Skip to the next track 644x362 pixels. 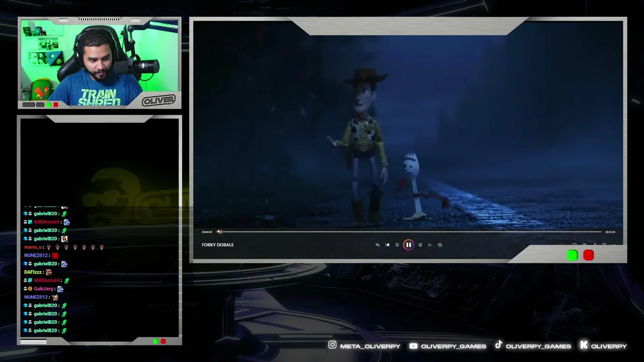pyautogui.click(x=430, y=245)
